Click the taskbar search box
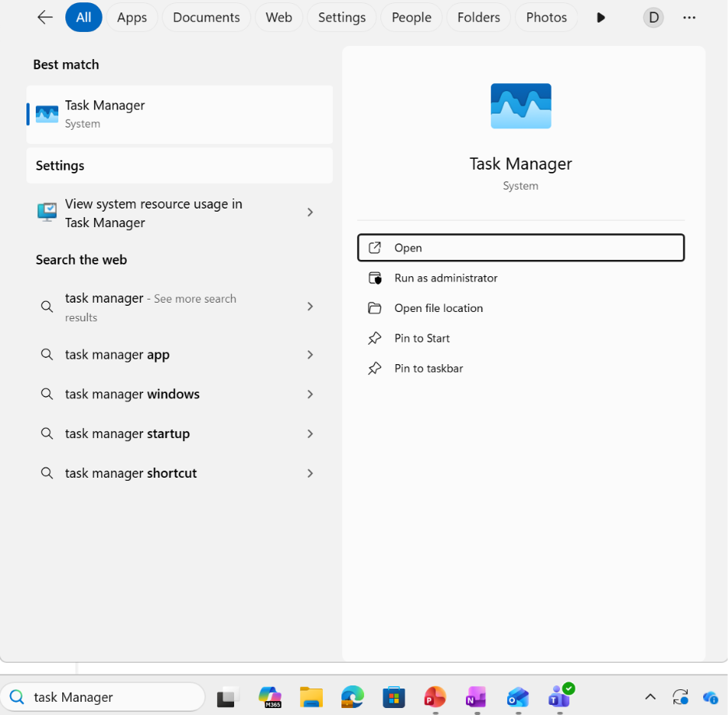 (x=103, y=697)
